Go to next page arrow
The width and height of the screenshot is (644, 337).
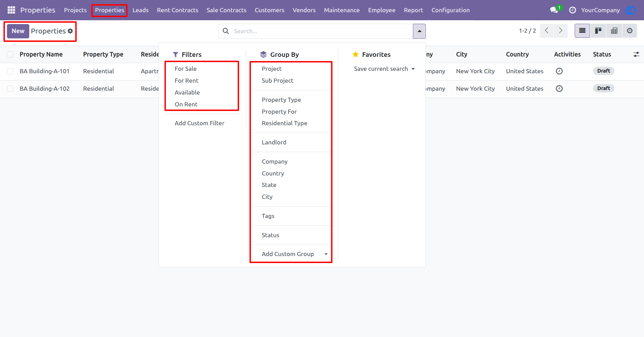[x=560, y=31]
